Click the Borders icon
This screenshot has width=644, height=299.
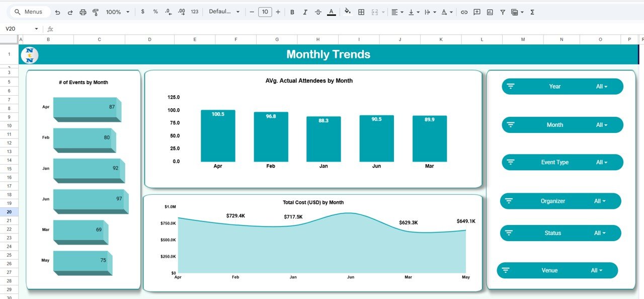361,12
